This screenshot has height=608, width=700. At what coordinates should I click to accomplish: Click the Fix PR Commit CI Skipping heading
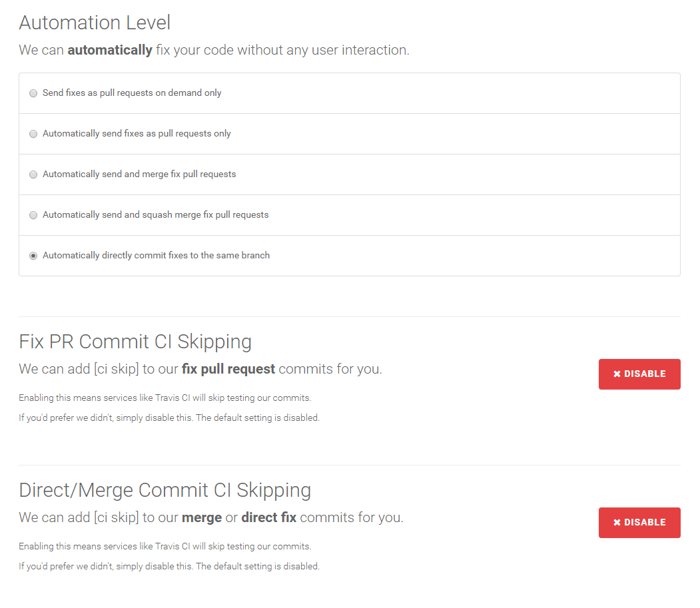tap(135, 342)
